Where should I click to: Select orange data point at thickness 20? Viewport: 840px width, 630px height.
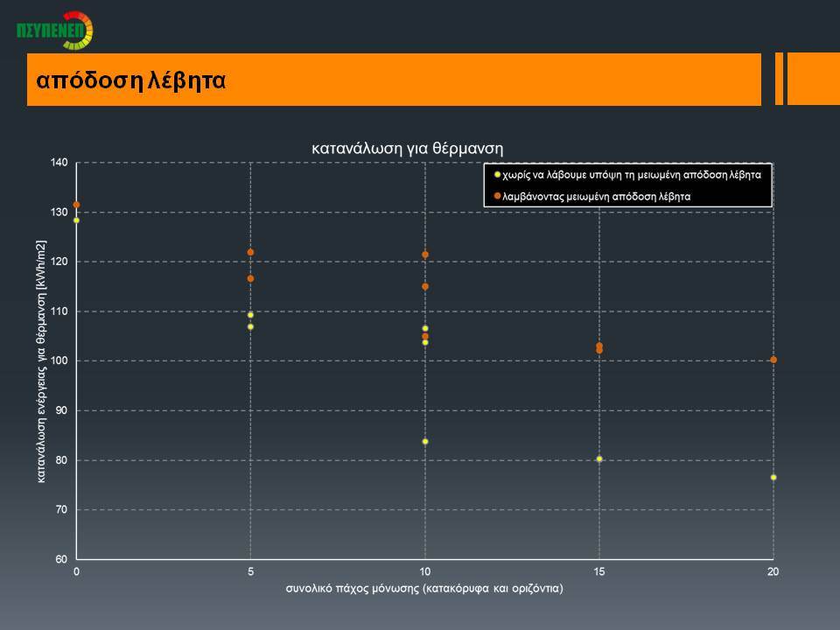coord(773,360)
